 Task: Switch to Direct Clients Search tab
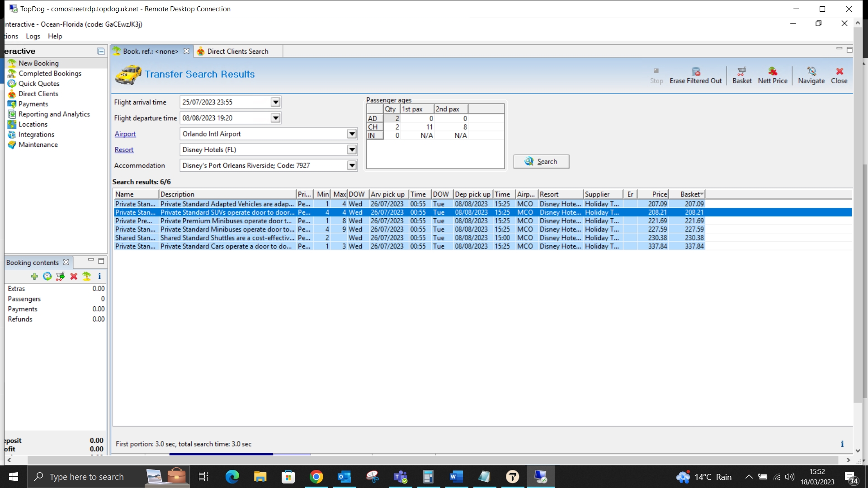coord(237,52)
